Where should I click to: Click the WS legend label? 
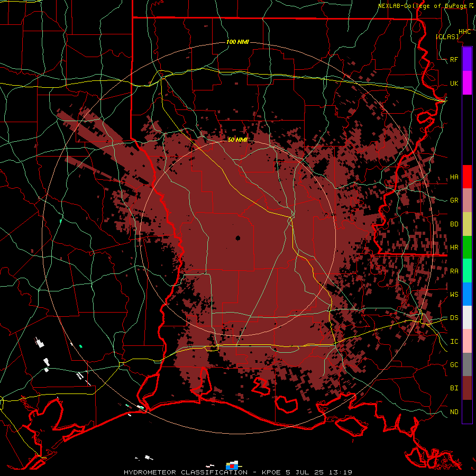click(454, 295)
